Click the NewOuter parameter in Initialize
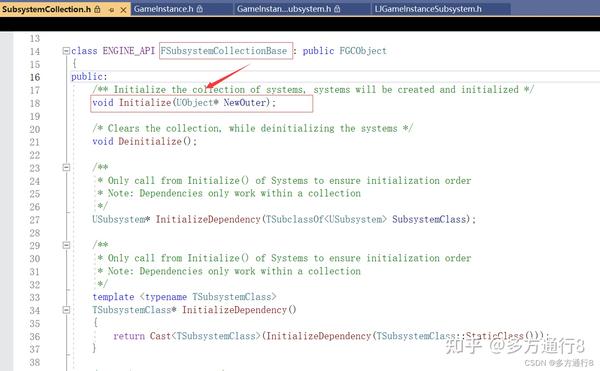Screen dimensions: 600x371 tap(245, 103)
